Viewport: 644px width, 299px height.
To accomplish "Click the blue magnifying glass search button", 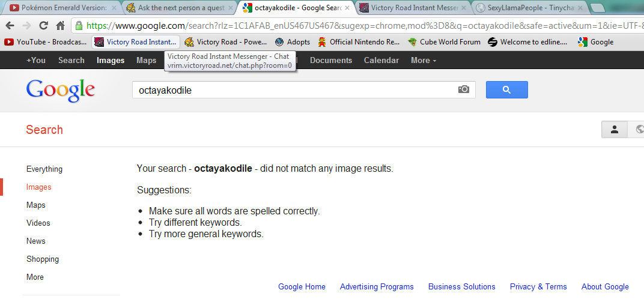I will pyautogui.click(x=506, y=89).
